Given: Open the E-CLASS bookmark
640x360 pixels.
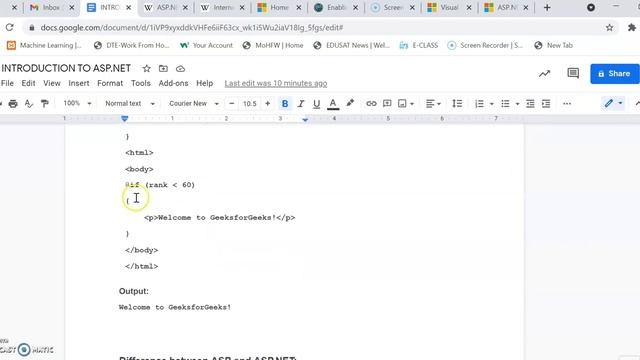Looking at the screenshot, I should 418,45.
